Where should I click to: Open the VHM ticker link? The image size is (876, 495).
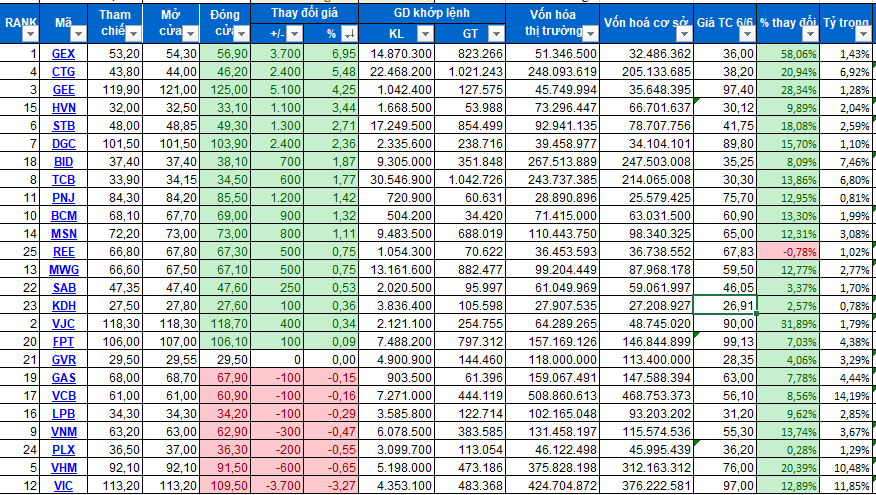(x=63, y=468)
